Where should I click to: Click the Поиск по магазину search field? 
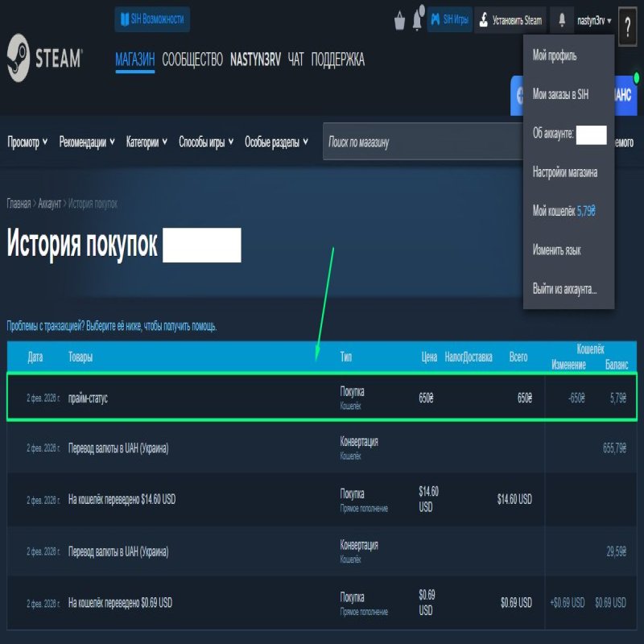point(419,142)
